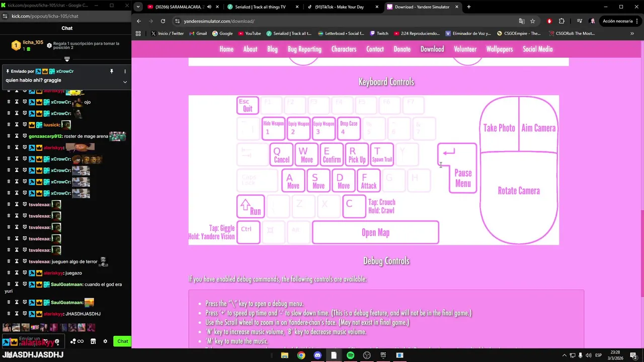644x362 pixels.
Task: Click the 'jueguen algo de terror' message
Action: pos(74,261)
